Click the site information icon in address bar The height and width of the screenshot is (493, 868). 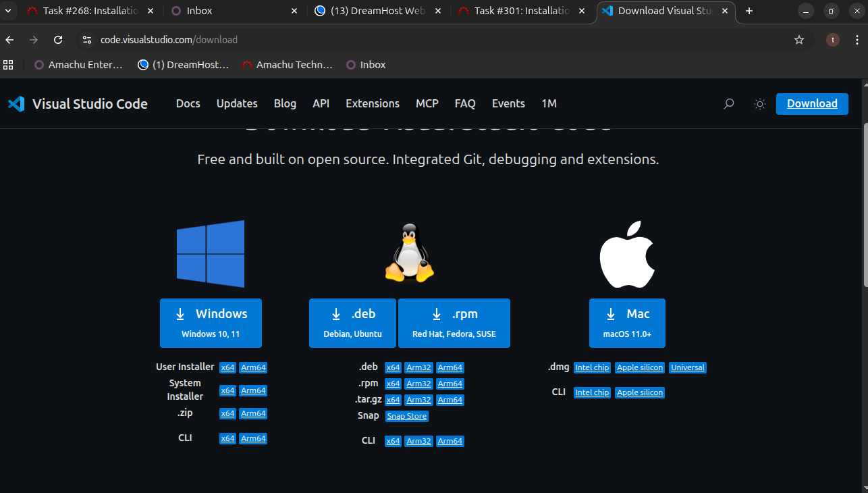tap(86, 40)
